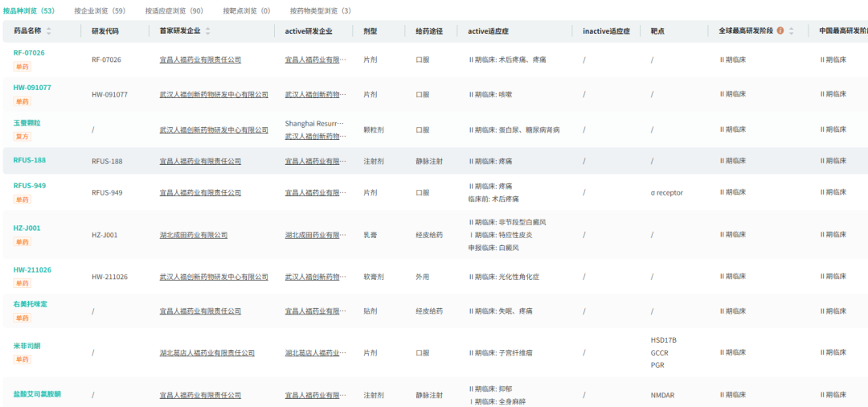Click 单药 tag under 米非司酮

pos(23,360)
